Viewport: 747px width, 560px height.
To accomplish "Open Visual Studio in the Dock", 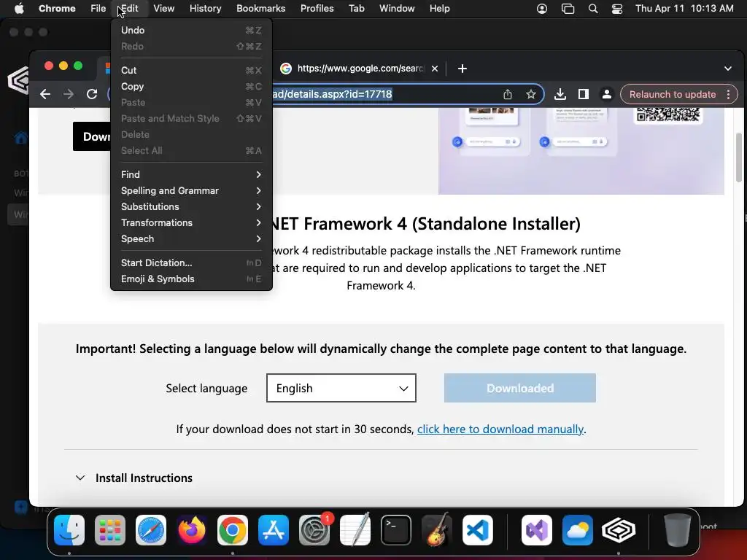I will 537,530.
